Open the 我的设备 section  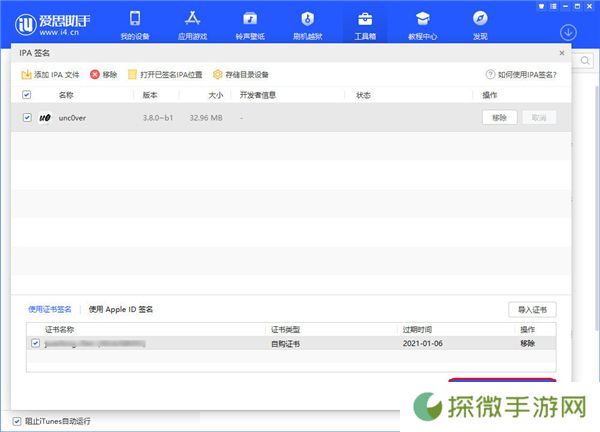(135, 25)
